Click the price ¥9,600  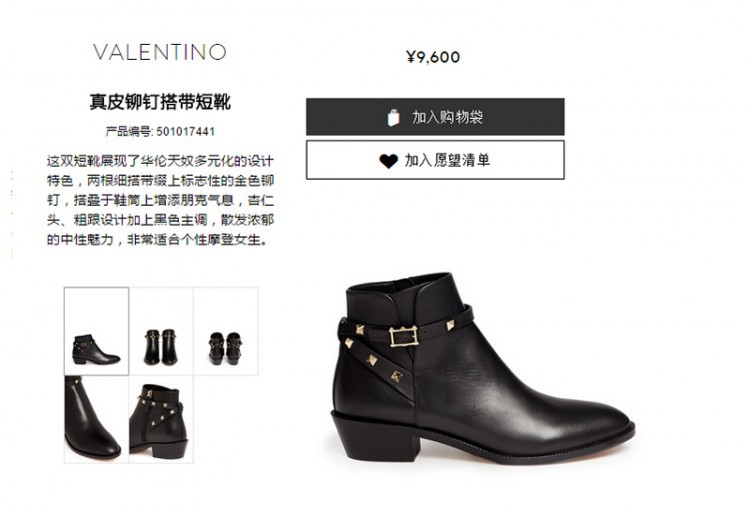coord(433,57)
